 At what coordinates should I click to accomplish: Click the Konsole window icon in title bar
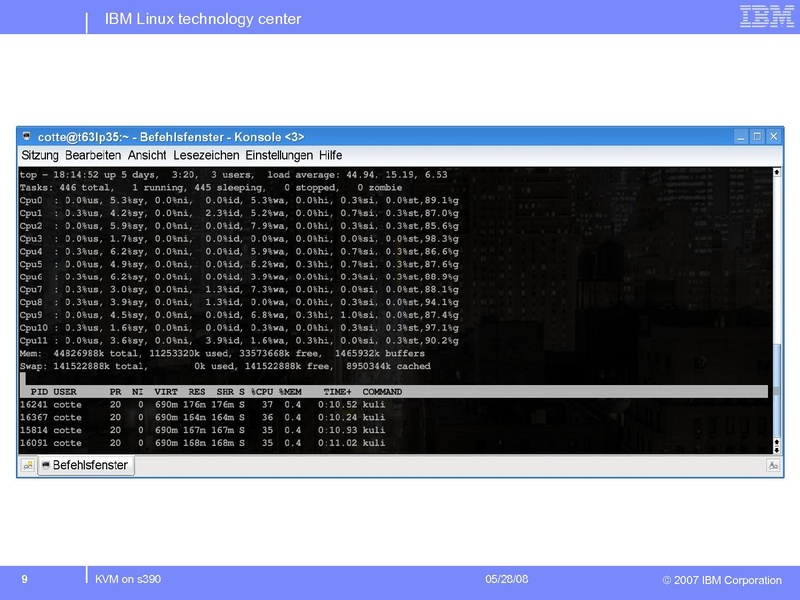pyautogui.click(x=28, y=137)
